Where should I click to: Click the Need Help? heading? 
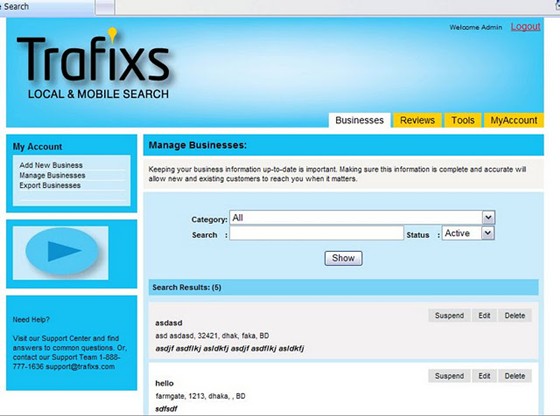coord(31,320)
